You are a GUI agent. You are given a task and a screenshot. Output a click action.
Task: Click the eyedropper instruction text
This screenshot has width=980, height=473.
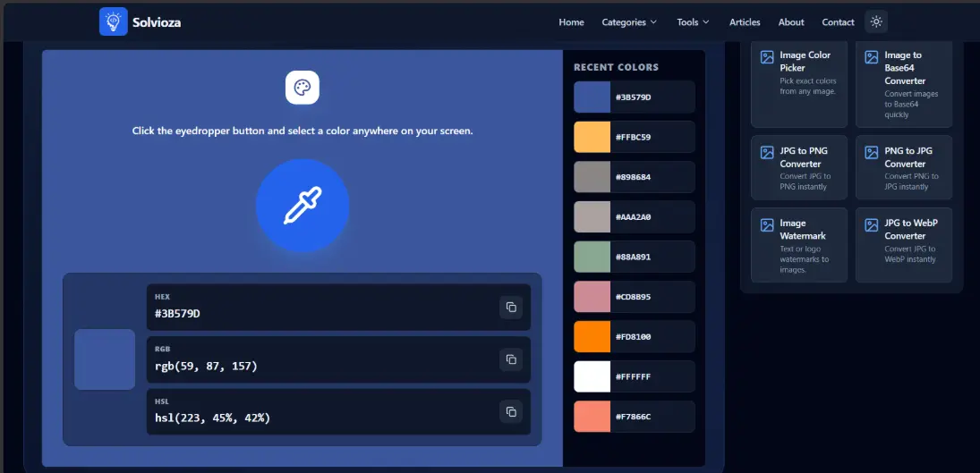[x=303, y=131]
